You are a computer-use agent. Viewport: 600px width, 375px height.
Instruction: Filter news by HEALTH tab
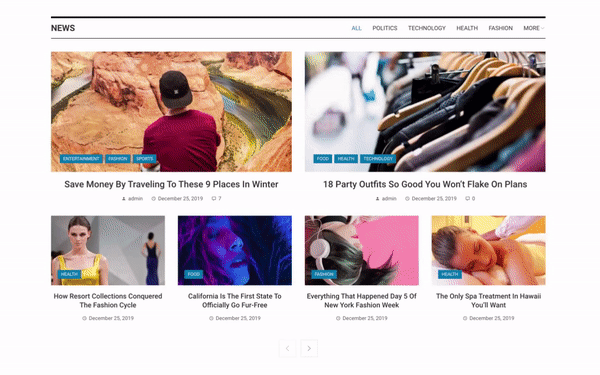(467, 28)
